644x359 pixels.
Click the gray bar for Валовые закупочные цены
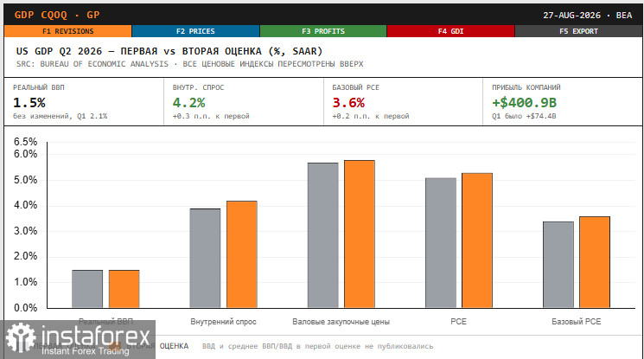(322, 235)
